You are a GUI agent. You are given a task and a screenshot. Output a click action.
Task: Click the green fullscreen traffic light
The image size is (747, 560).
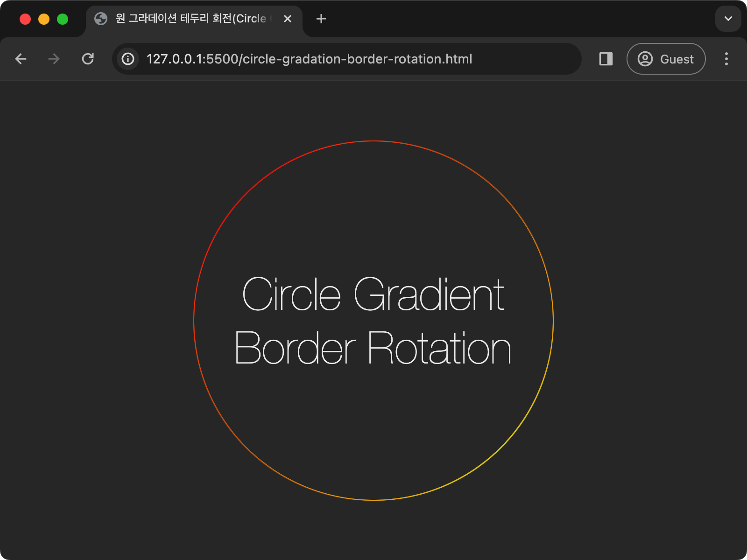click(x=62, y=19)
